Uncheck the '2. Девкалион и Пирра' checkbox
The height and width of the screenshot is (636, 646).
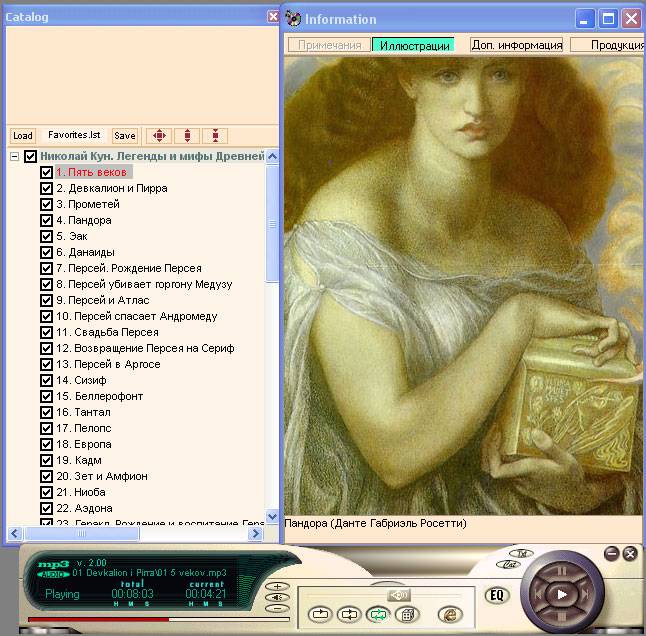(47, 188)
